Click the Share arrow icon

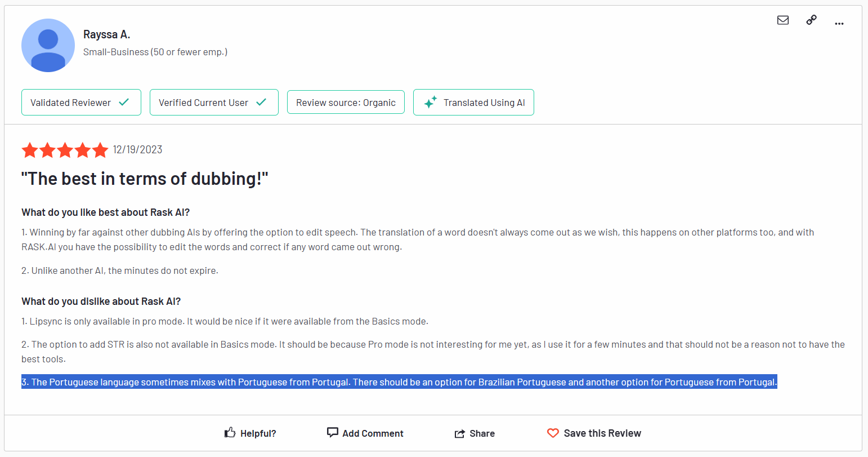[459, 433]
